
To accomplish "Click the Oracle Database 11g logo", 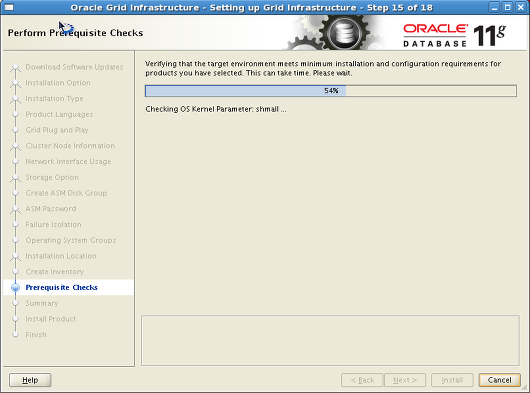I will click(454, 35).
